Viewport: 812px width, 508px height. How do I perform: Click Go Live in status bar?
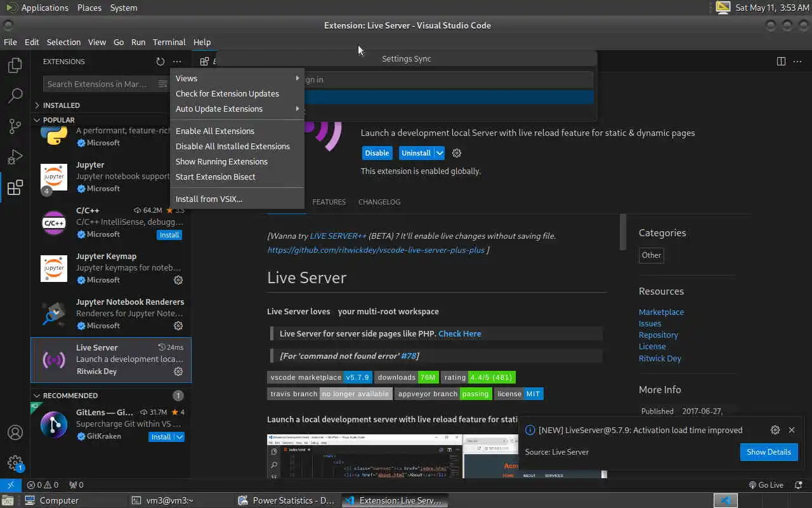[x=766, y=485]
